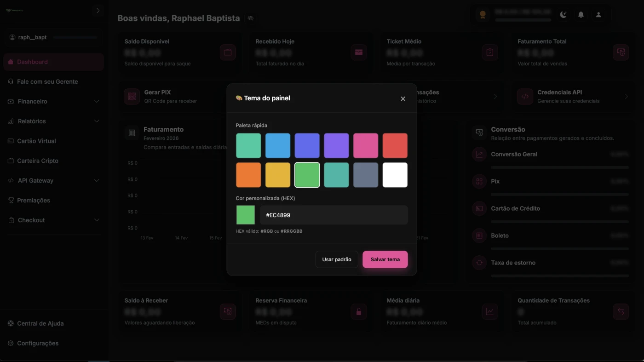The height and width of the screenshot is (362, 644).
Task: Go to Premiações in sidebar
Action: (x=34, y=200)
